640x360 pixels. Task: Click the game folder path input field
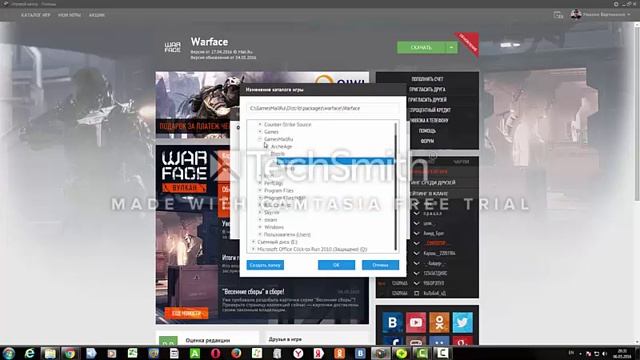tap(322, 108)
